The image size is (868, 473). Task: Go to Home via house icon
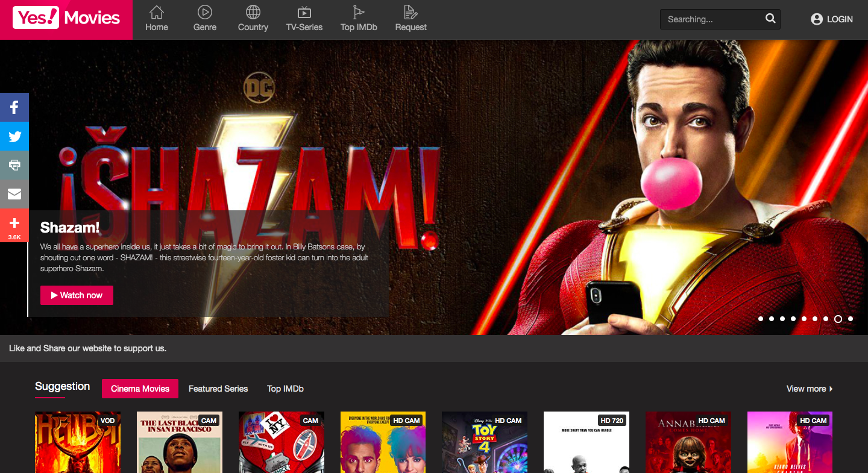[x=157, y=12]
